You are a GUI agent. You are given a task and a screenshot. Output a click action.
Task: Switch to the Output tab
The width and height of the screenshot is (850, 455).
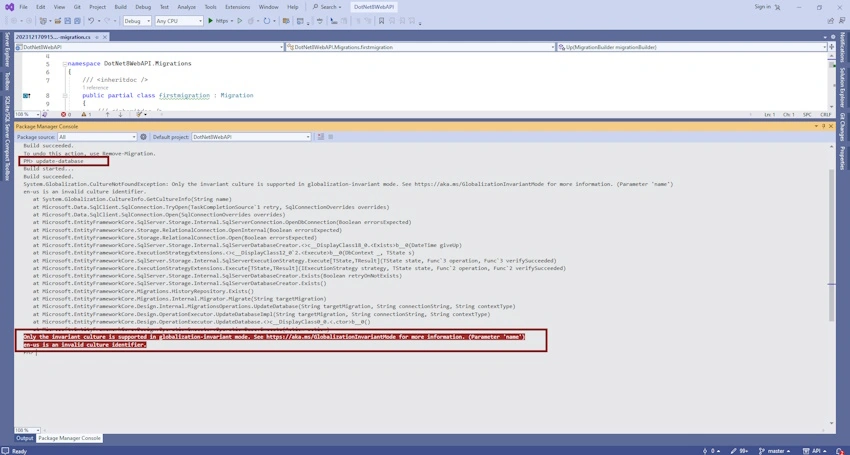coord(24,438)
